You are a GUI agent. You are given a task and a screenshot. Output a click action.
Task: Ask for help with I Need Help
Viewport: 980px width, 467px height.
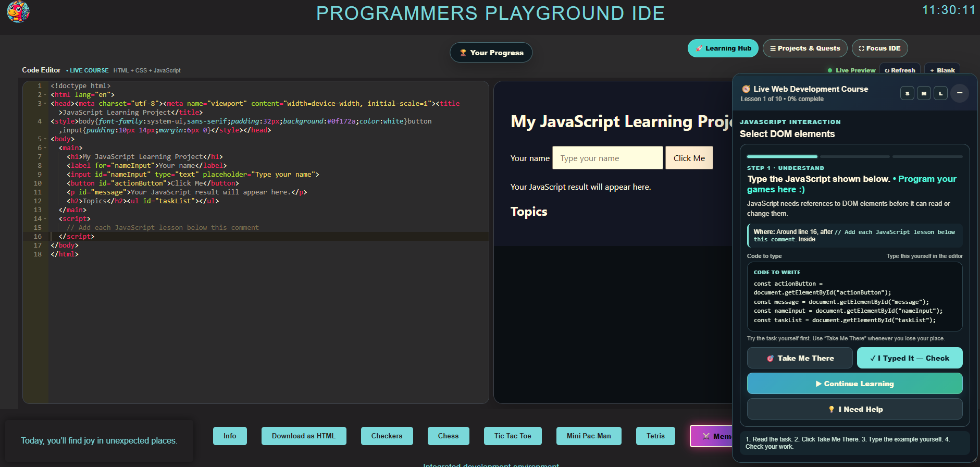tap(854, 409)
